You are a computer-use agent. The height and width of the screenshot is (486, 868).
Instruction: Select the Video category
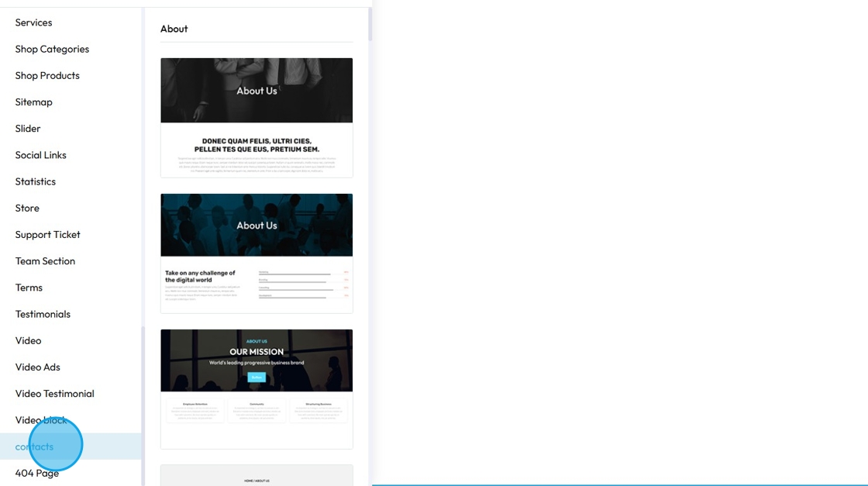coord(28,341)
